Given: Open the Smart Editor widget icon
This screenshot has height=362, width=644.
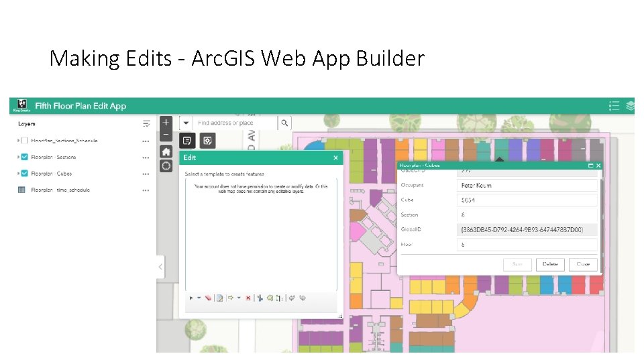Looking at the screenshot, I should coord(208,141).
